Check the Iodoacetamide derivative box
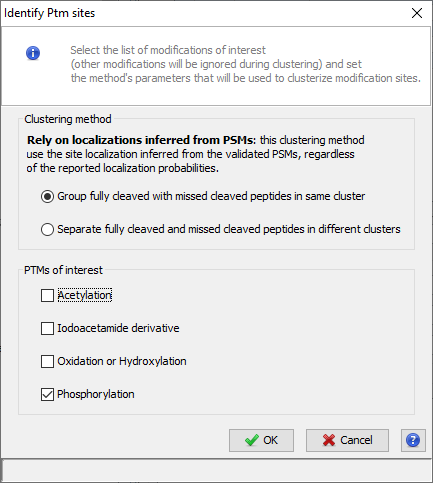This screenshot has width=433, height=483. coord(47,328)
